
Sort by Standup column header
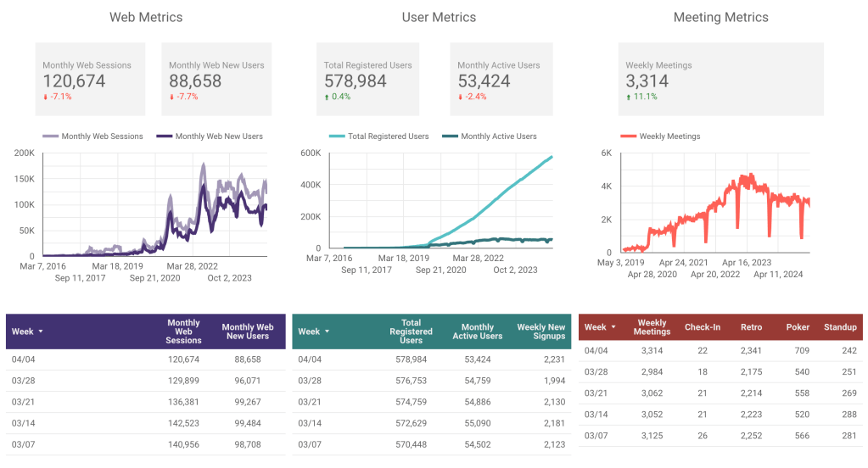840,327
